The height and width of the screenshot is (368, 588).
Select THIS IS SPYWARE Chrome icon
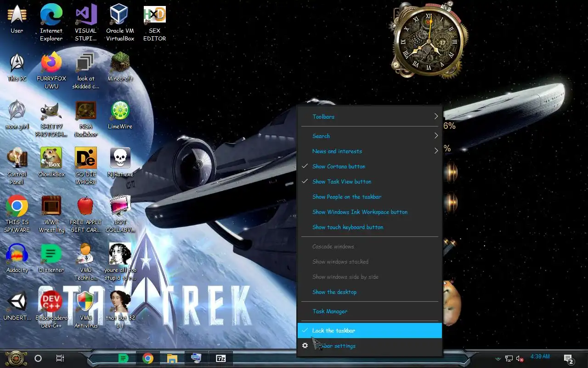pos(17,214)
